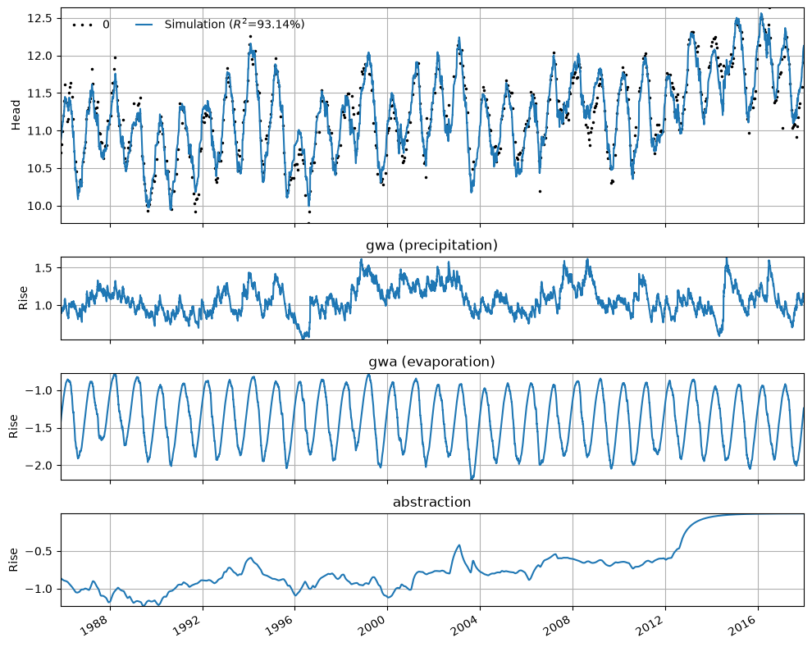Select the gwa (precipitation) subplot title
Viewport: 812px width, 647px height.
coord(431,245)
